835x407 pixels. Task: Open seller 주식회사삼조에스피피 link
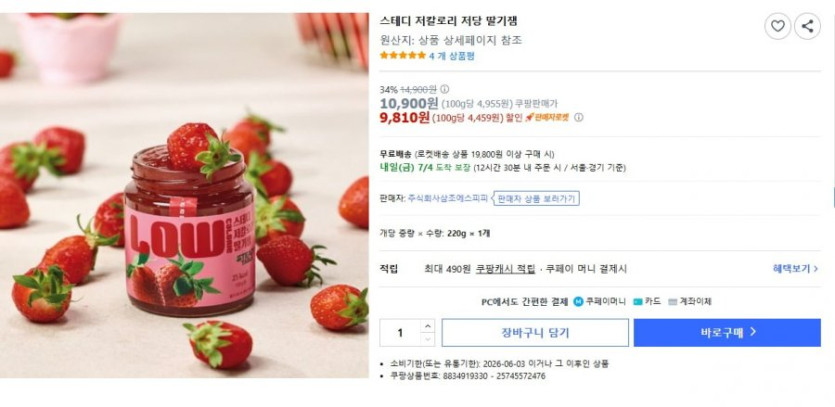tap(448, 199)
